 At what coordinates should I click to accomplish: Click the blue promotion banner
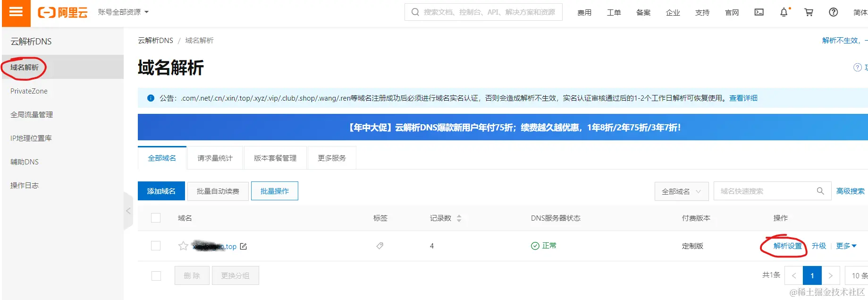[503, 127]
